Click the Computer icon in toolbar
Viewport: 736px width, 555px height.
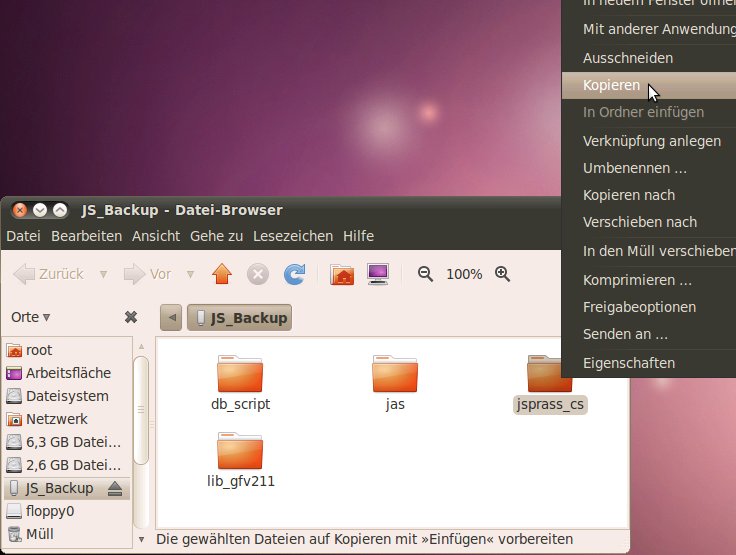pos(377,274)
